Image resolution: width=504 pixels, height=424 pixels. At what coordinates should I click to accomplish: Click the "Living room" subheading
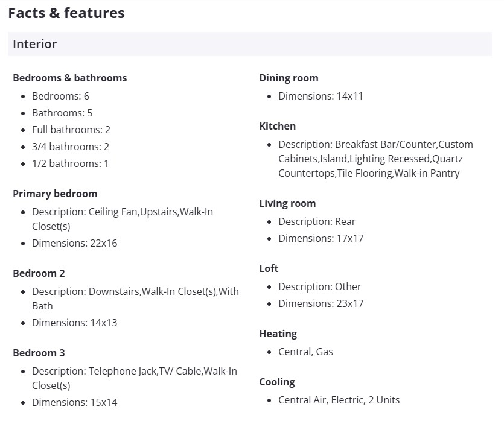[x=287, y=203]
